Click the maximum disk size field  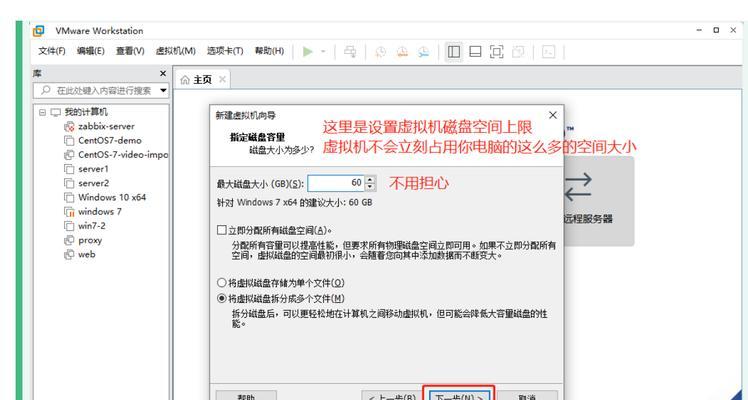point(336,183)
